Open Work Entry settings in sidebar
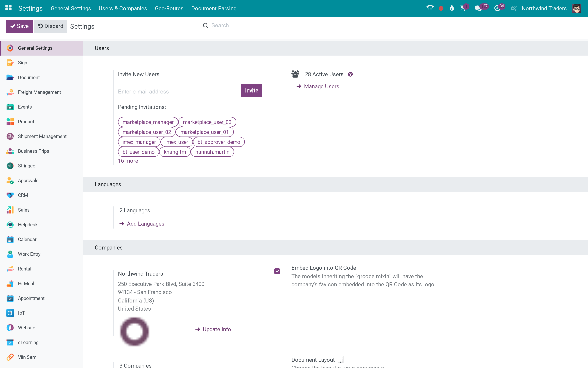 [41, 254]
